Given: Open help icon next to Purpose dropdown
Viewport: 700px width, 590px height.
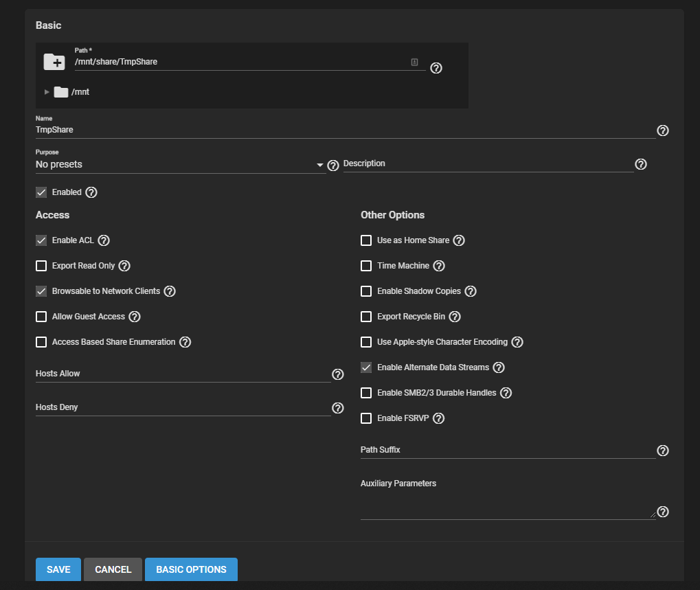Looking at the screenshot, I should point(333,165).
